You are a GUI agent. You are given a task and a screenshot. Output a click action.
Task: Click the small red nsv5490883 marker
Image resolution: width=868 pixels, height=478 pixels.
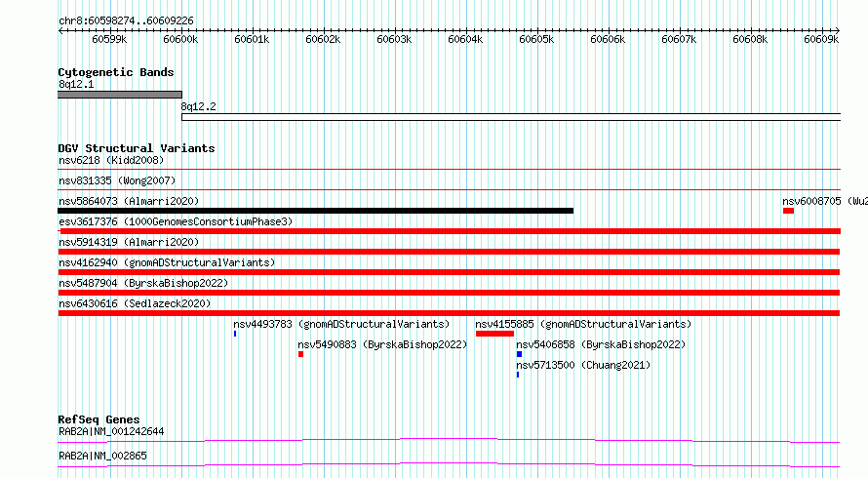coord(300,354)
